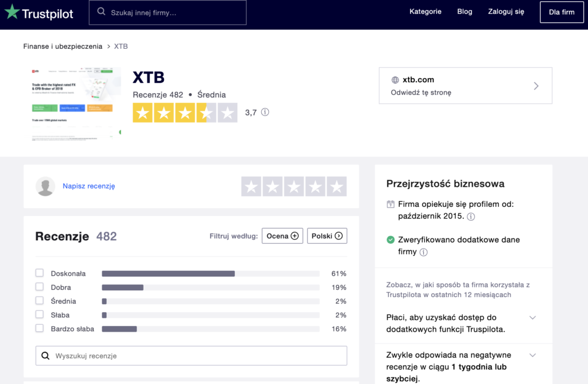
Task: Focus the 'Szukaj innej firmy' search field
Action: pyautogui.click(x=168, y=13)
